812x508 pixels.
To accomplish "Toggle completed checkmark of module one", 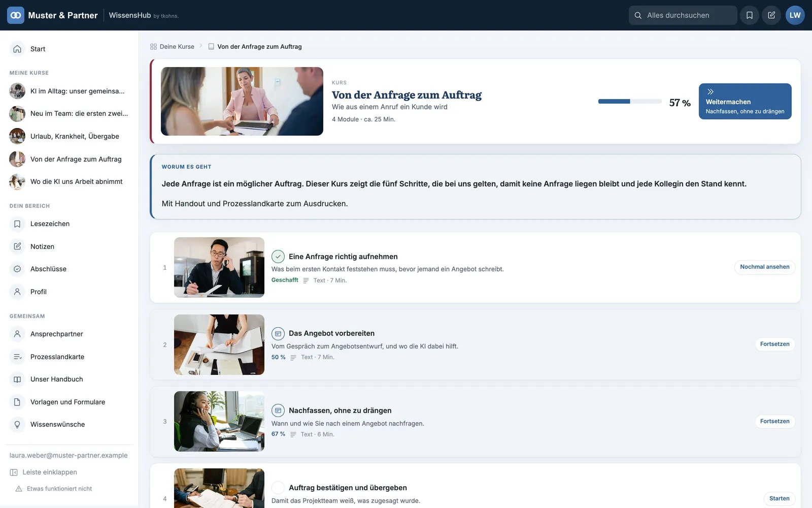I will click(x=278, y=257).
